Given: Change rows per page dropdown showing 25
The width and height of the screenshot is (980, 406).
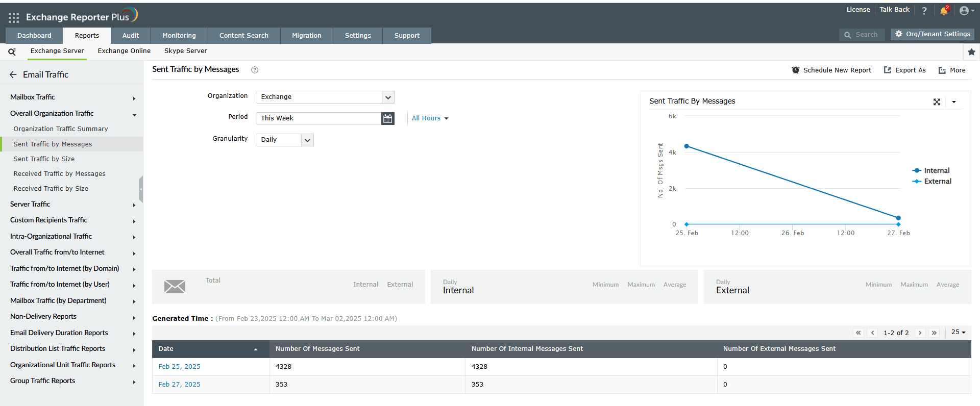Looking at the screenshot, I should click(959, 332).
